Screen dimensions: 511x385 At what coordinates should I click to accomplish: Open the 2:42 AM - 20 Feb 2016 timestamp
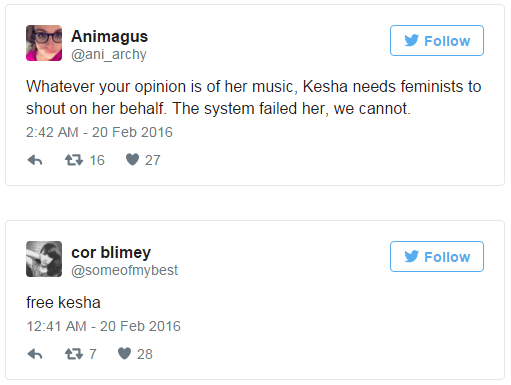(99, 132)
